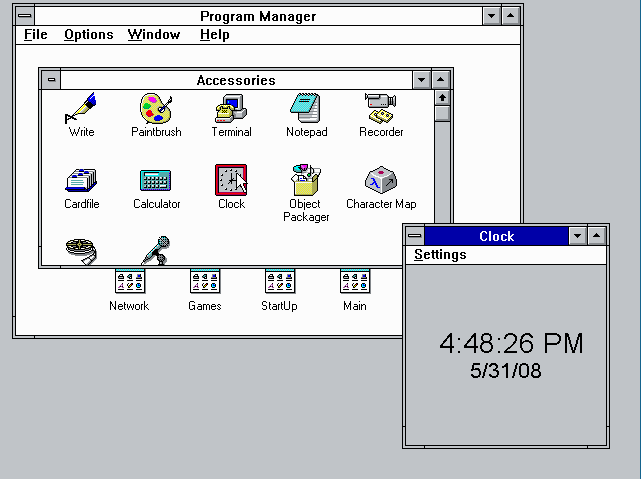Image resolution: width=641 pixels, height=479 pixels.
Task: Minimize the Accessories group window
Action: point(421,80)
